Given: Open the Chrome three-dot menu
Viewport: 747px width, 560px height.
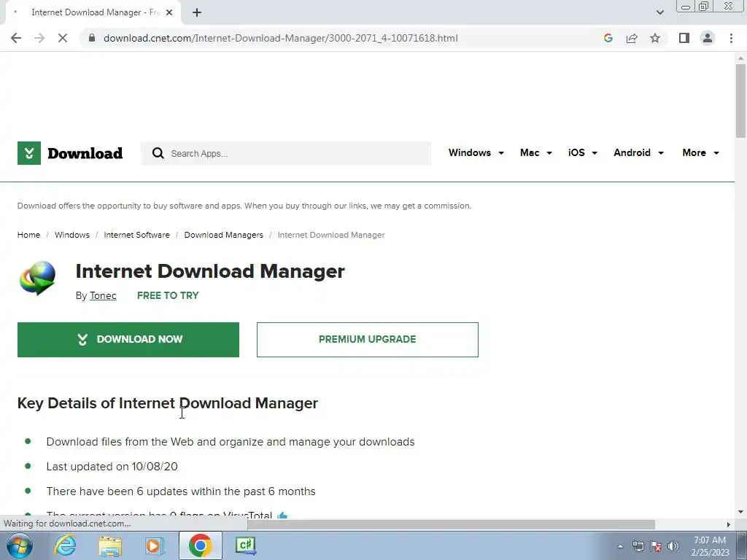Looking at the screenshot, I should point(731,38).
